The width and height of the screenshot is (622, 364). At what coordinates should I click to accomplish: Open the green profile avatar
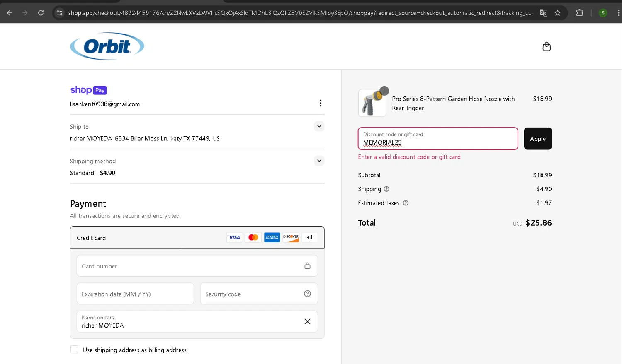tap(603, 13)
